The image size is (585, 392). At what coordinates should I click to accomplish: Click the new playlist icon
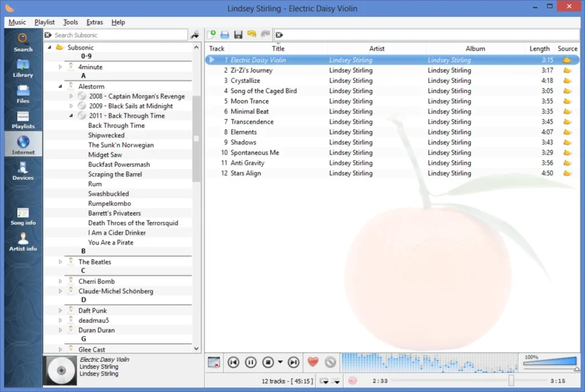coord(211,35)
